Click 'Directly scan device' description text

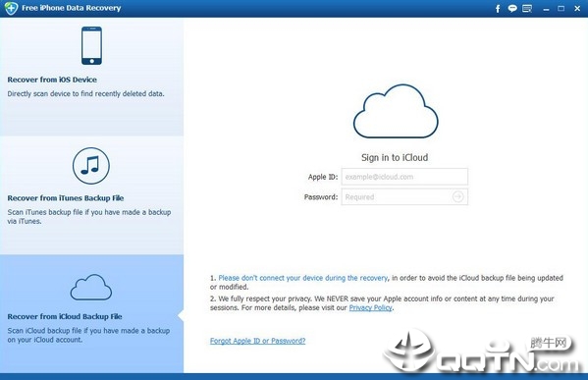click(x=85, y=94)
